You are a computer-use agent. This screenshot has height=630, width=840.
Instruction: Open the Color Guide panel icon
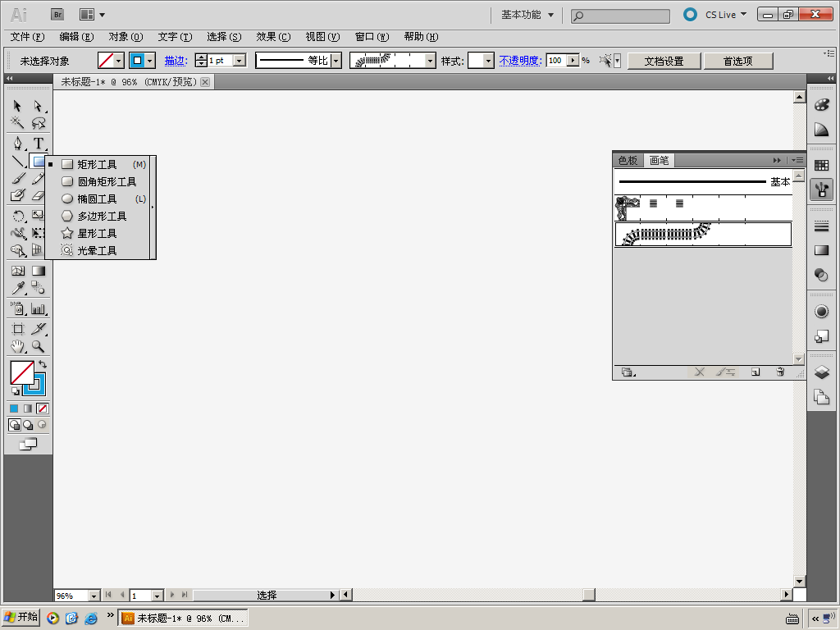821,130
